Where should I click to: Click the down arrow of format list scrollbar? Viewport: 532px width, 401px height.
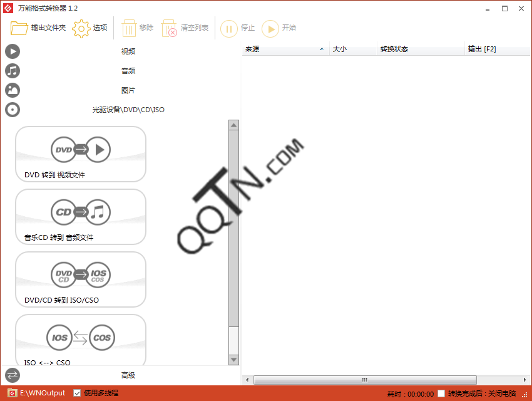pos(233,360)
